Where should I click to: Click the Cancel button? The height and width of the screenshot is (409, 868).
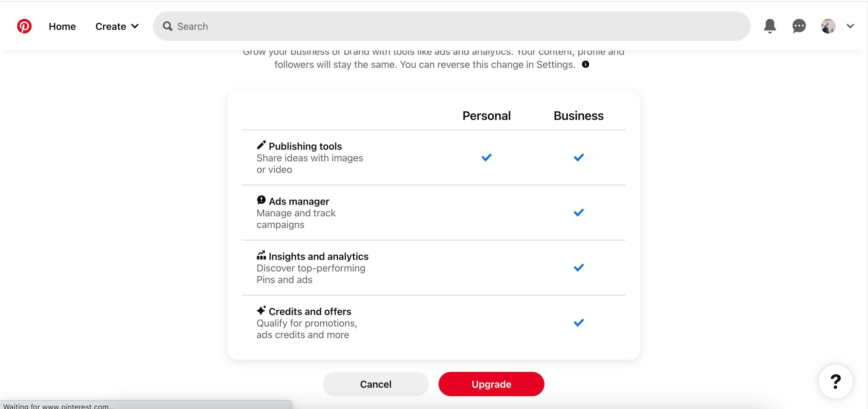(376, 384)
